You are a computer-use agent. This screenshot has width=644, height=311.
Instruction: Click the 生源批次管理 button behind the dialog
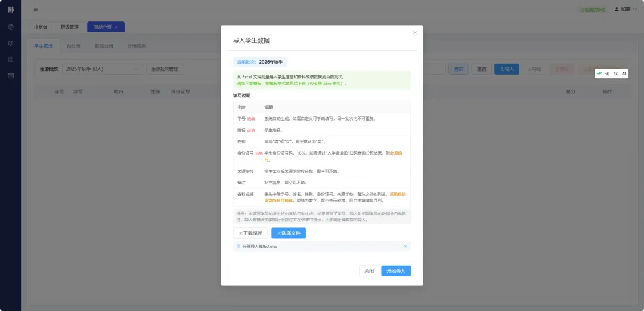(165, 69)
